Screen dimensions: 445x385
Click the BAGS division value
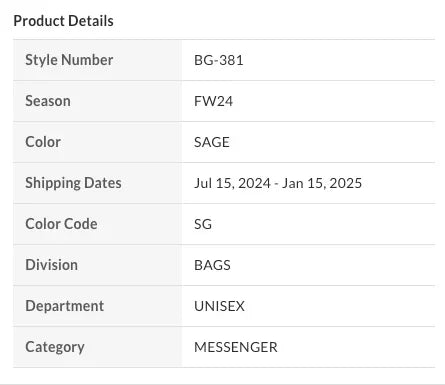click(x=212, y=265)
